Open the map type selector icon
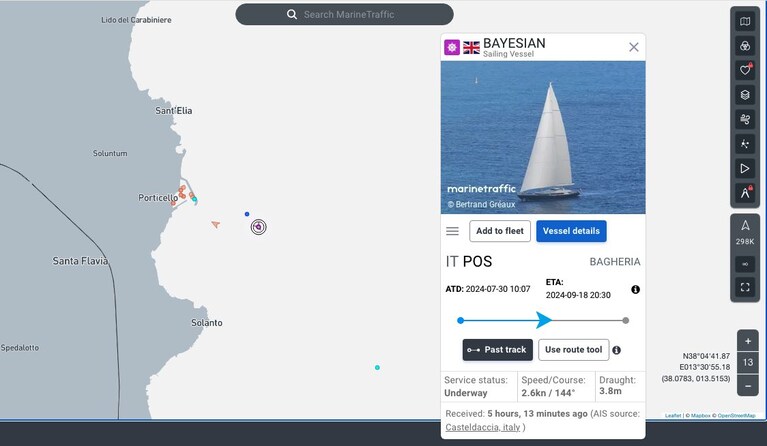The width and height of the screenshot is (767, 446). click(x=745, y=22)
